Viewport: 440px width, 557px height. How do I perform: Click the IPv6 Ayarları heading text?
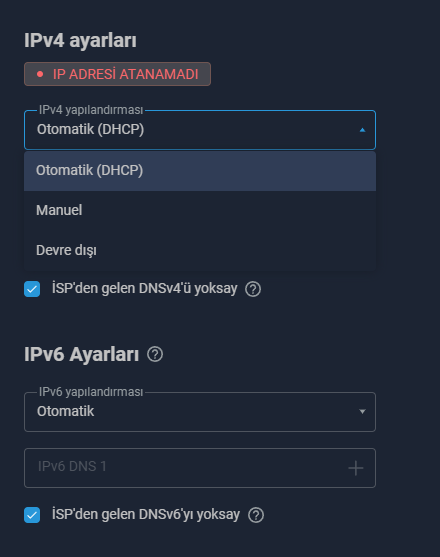(x=81, y=355)
